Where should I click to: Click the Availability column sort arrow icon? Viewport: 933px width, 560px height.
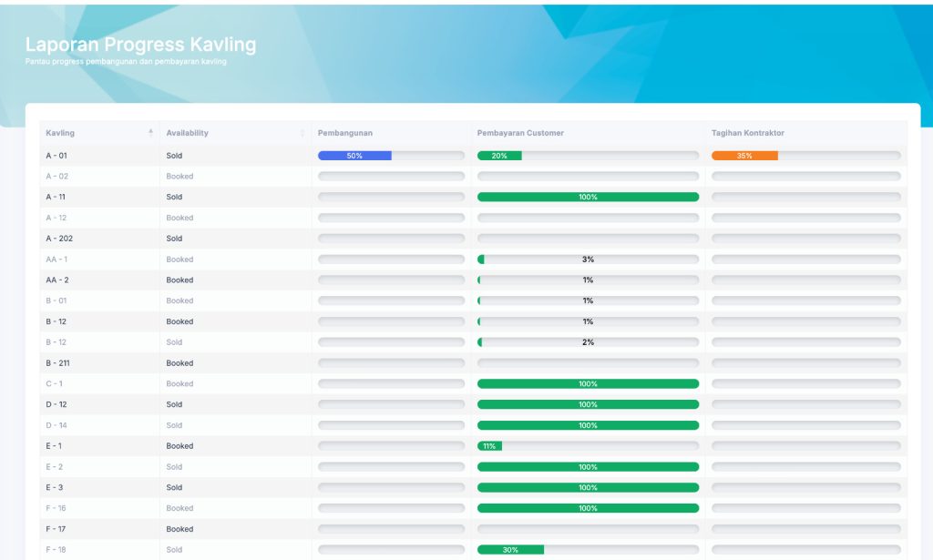coord(302,133)
